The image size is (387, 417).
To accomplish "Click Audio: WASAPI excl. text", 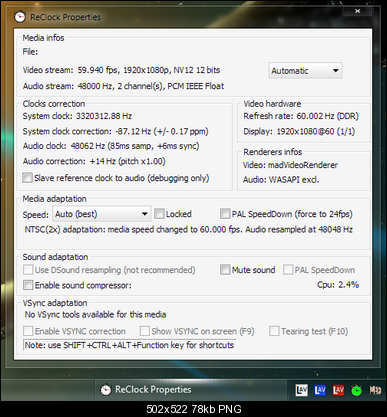I will (x=281, y=180).
